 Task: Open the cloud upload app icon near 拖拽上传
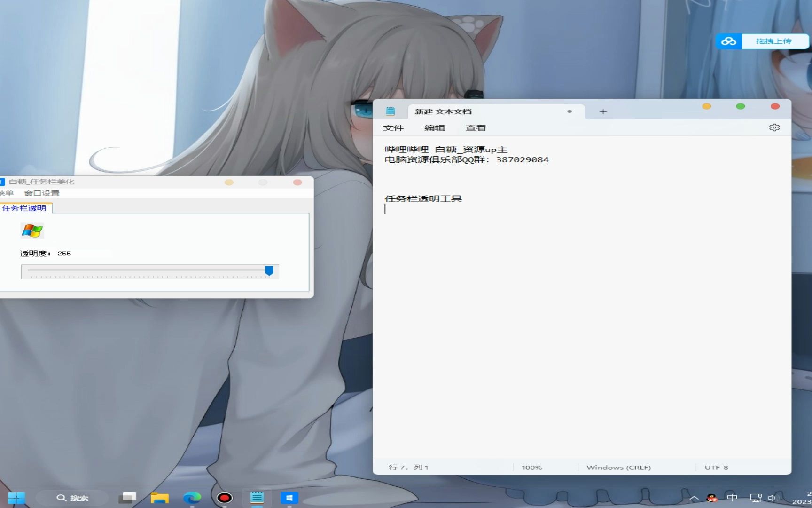coord(728,41)
